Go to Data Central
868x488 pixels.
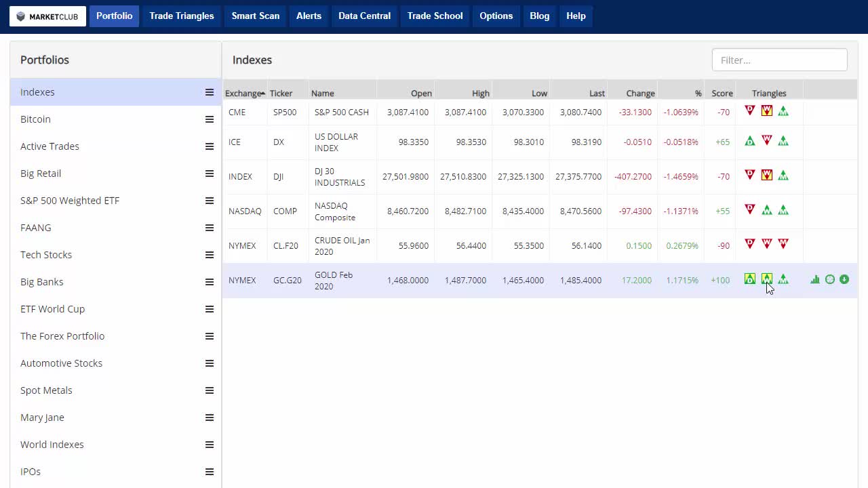pos(364,16)
